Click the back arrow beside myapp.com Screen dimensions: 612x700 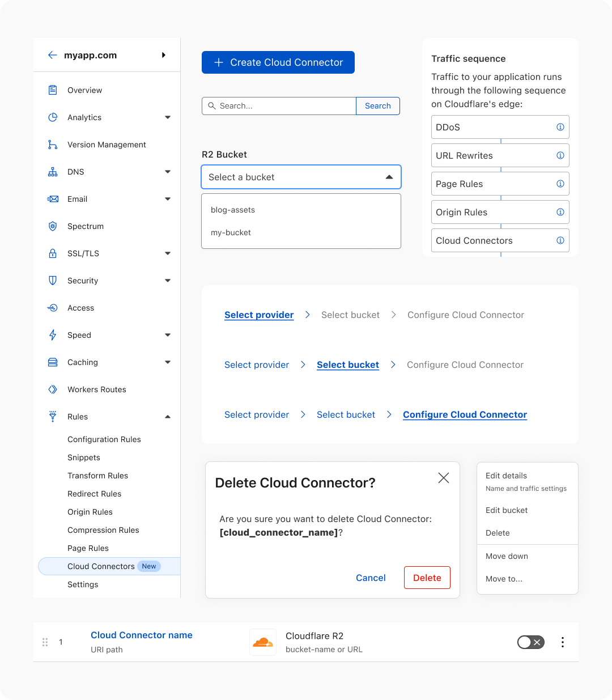(53, 55)
